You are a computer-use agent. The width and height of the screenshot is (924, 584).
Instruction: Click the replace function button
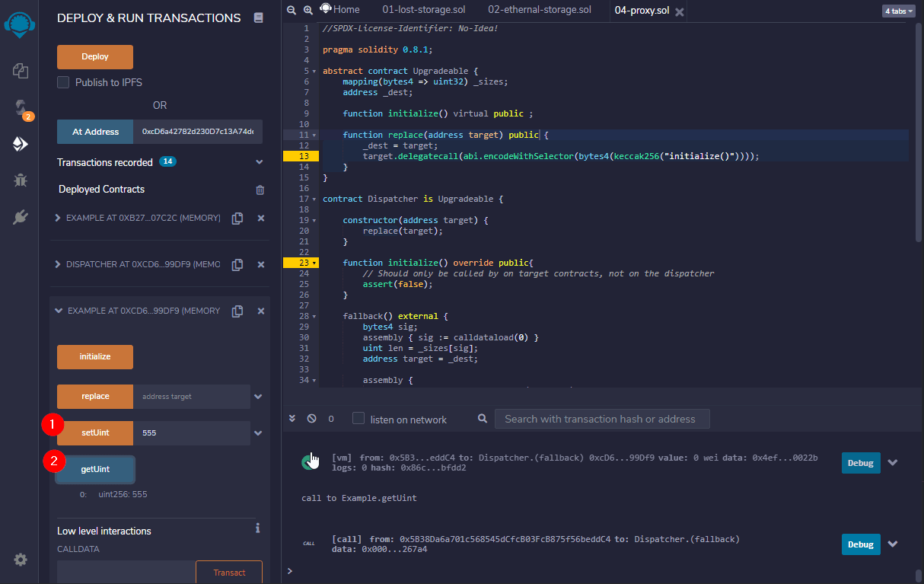click(95, 397)
